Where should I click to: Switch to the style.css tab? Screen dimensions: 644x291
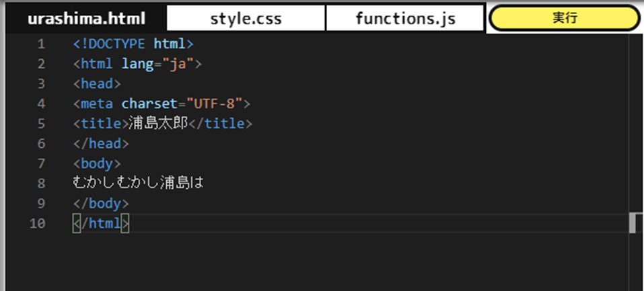point(246,18)
